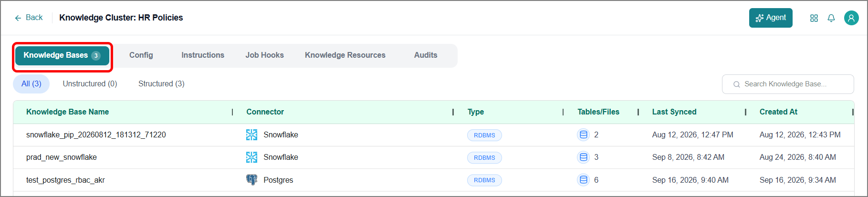Screen dimensions: 868x197
Task: Switch to the Config tab
Action: click(x=141, y=55)
